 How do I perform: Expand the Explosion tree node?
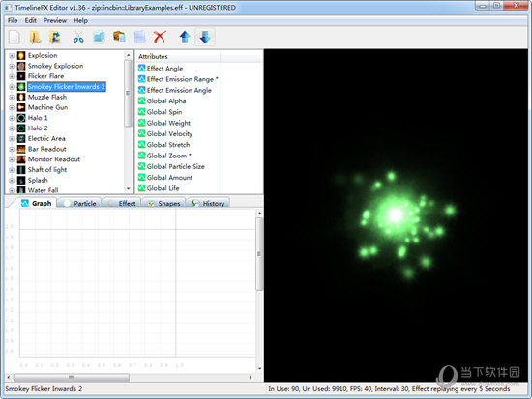point(12,56)
